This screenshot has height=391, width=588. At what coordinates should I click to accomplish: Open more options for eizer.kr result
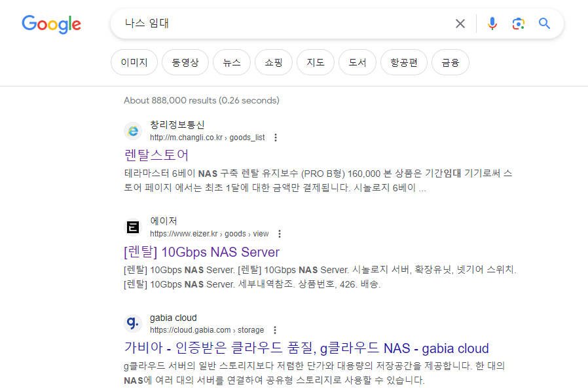[x=280, y=234]
